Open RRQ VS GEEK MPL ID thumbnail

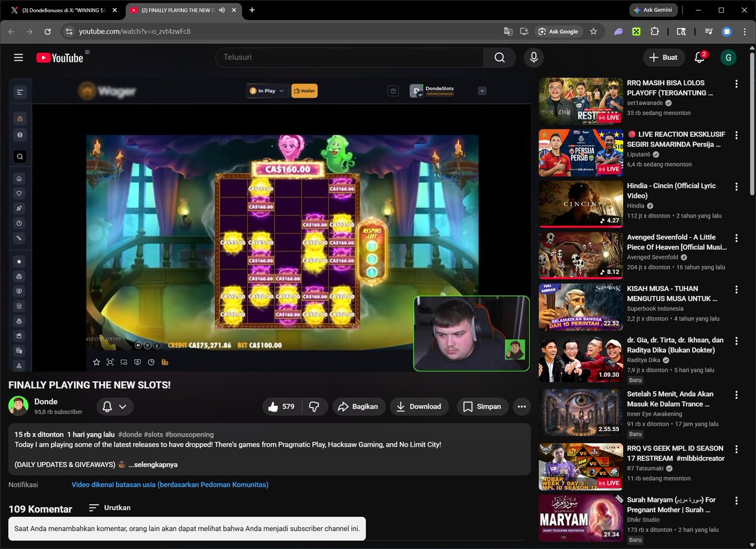pos(581,467)
